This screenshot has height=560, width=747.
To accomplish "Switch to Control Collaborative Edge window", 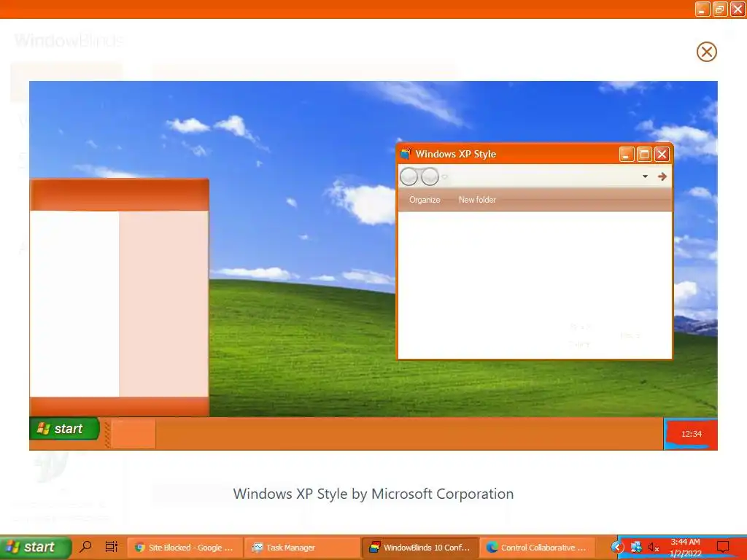I will tap(538, 547).
